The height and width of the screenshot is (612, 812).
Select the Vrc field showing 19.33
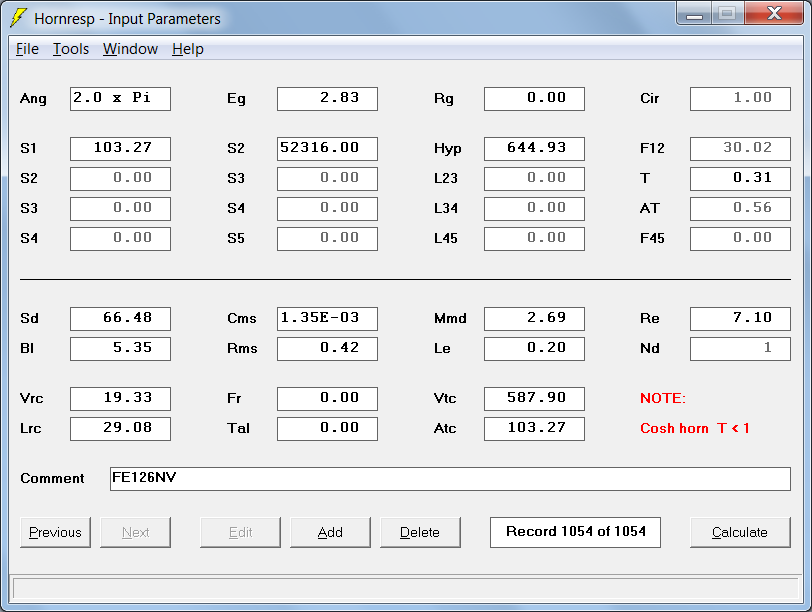(x=120, y=399)
